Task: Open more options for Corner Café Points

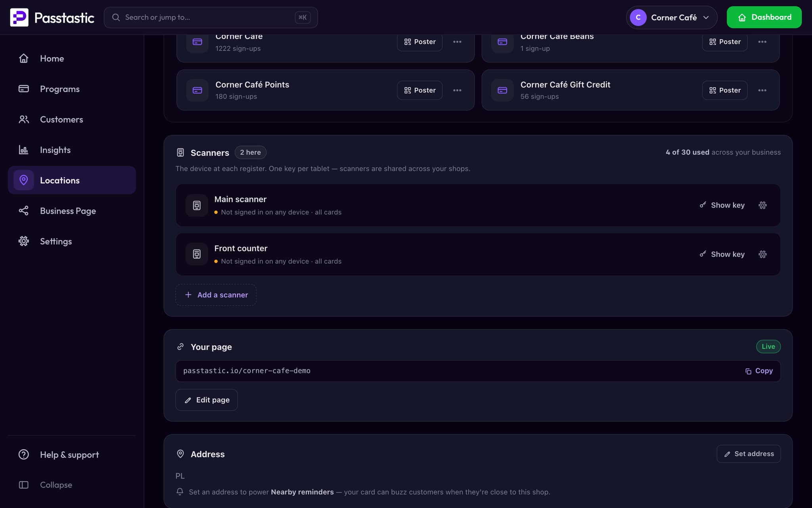Action: click(457, 90)
